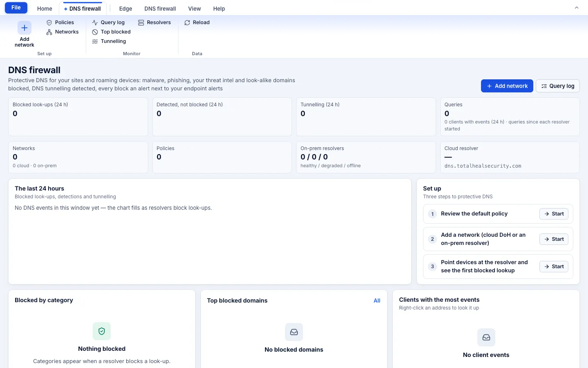Open the Edge ribbon tab

click(126, 9)
